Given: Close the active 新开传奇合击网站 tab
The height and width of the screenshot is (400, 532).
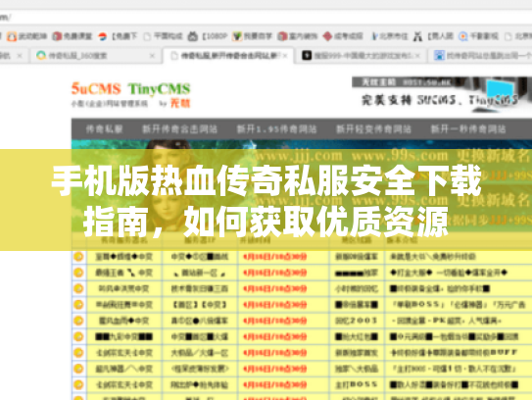Looking at the screenshot, I should click(x=285, y=55).
